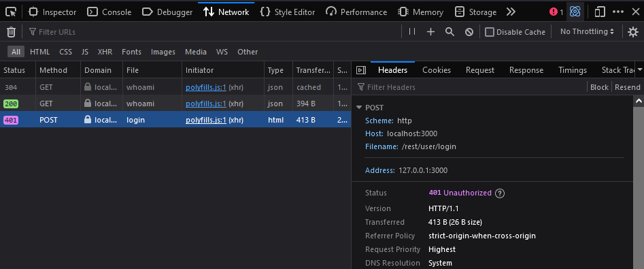The height and width of the screenshot is (269, 644).
Task: Enable the Disable Cache checkbox
Action: click(x=489, y=32)
